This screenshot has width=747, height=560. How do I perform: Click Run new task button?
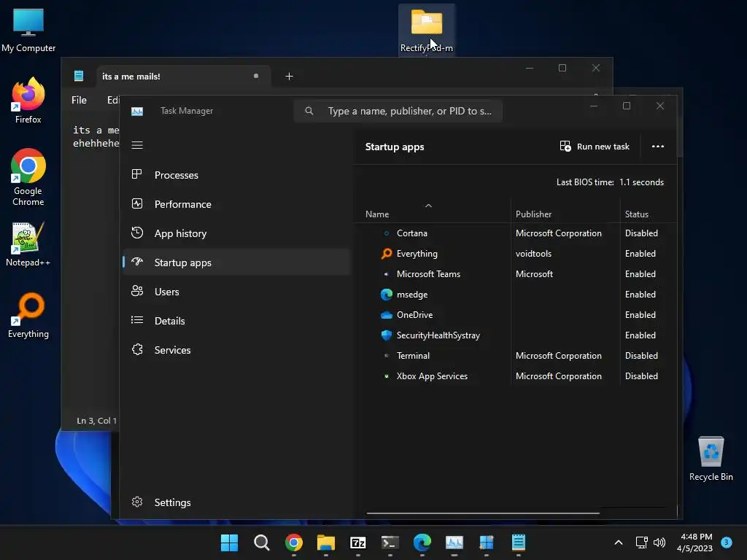[x=595, y=146]
